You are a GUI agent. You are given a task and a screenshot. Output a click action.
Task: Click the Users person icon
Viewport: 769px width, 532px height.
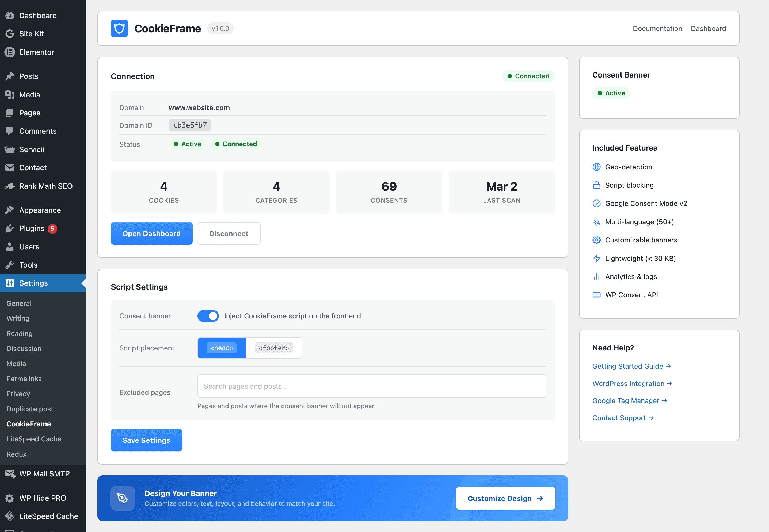(10, 247)
